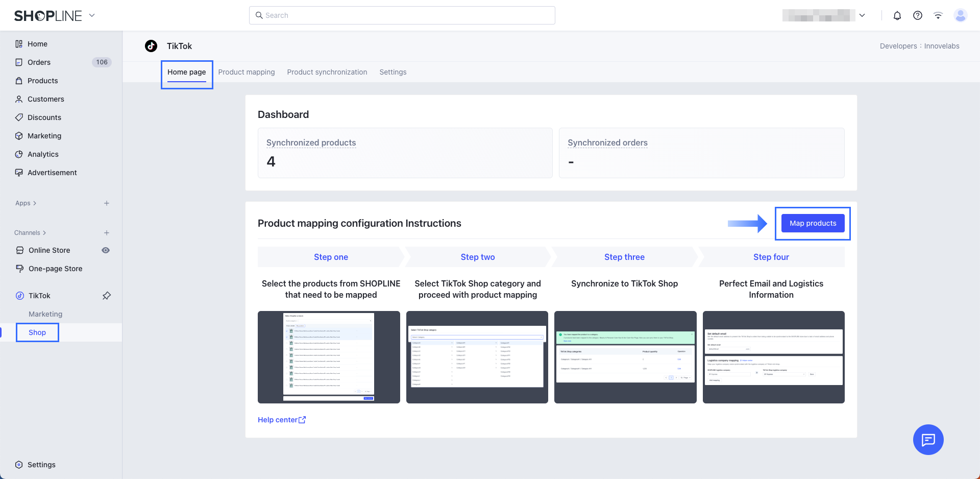Click the synchronized products count 4

click(x=271, y=162)
